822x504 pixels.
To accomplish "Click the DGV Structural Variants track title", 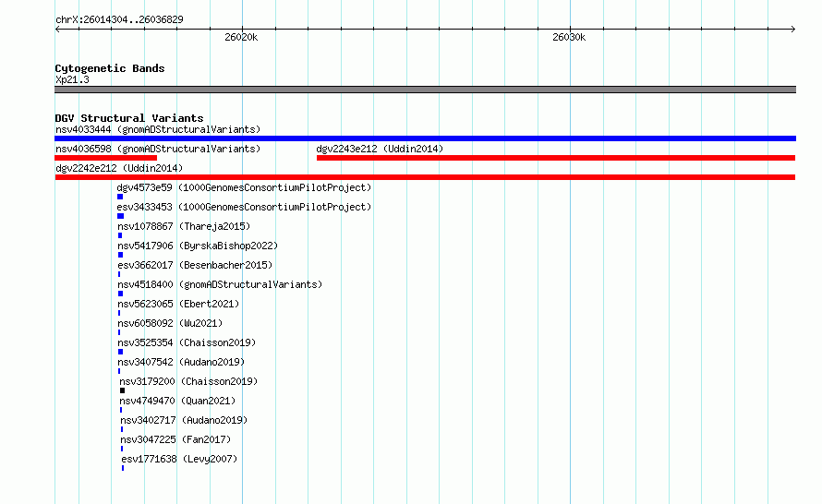I will click(129, 118).
